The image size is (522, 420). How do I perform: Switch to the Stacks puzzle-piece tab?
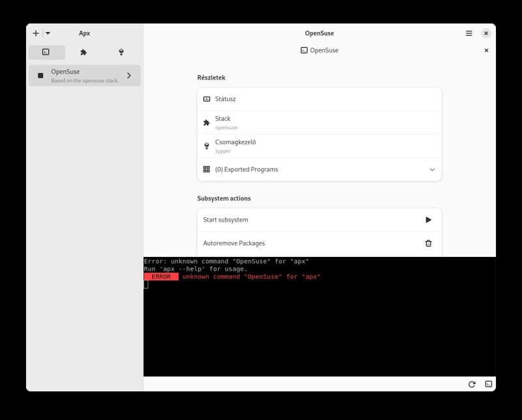(84, 52)
